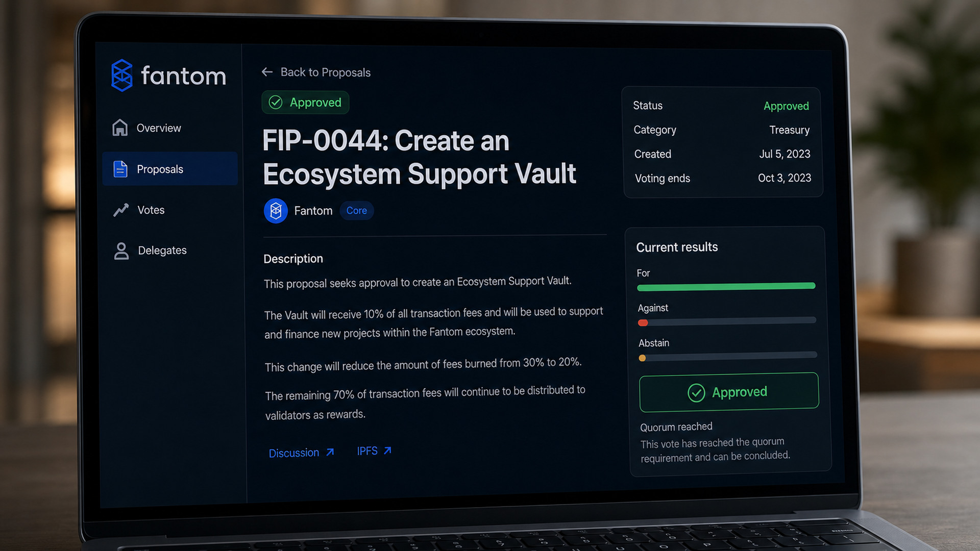Click the Fantom author avatar

coord(276,211)
